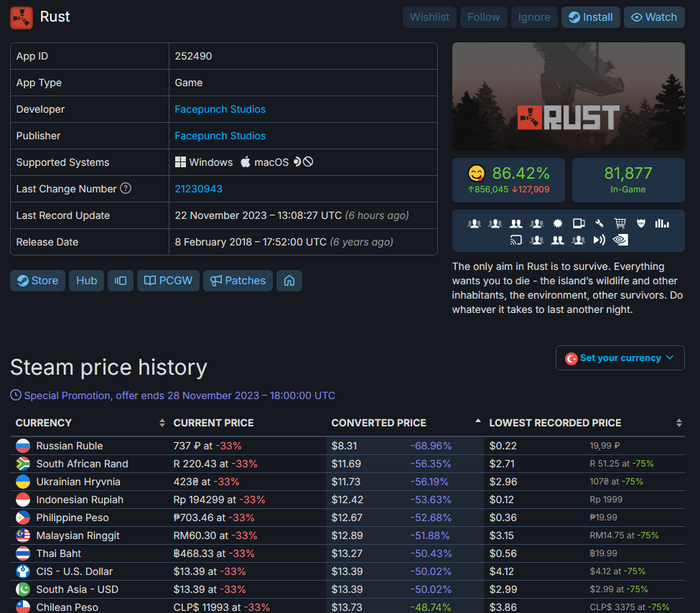
Task: Open the trading-cards icon button near Hub
Action: pyautogui.click(x=121, y=281)
